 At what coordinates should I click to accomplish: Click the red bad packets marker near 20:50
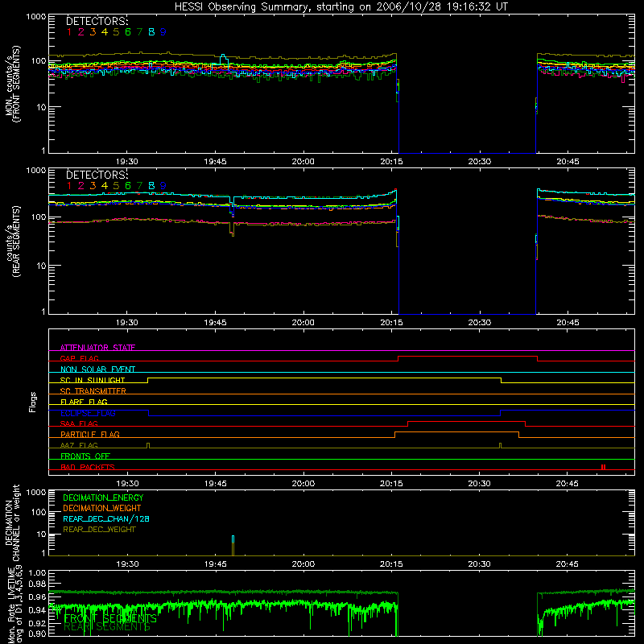click(603, 467)
